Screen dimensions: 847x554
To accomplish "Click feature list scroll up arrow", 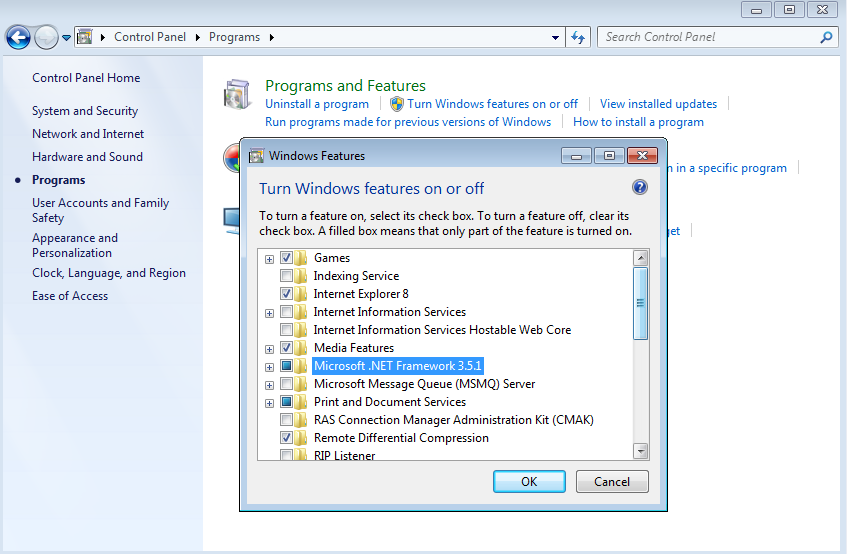I will click(x=641, y=258).
